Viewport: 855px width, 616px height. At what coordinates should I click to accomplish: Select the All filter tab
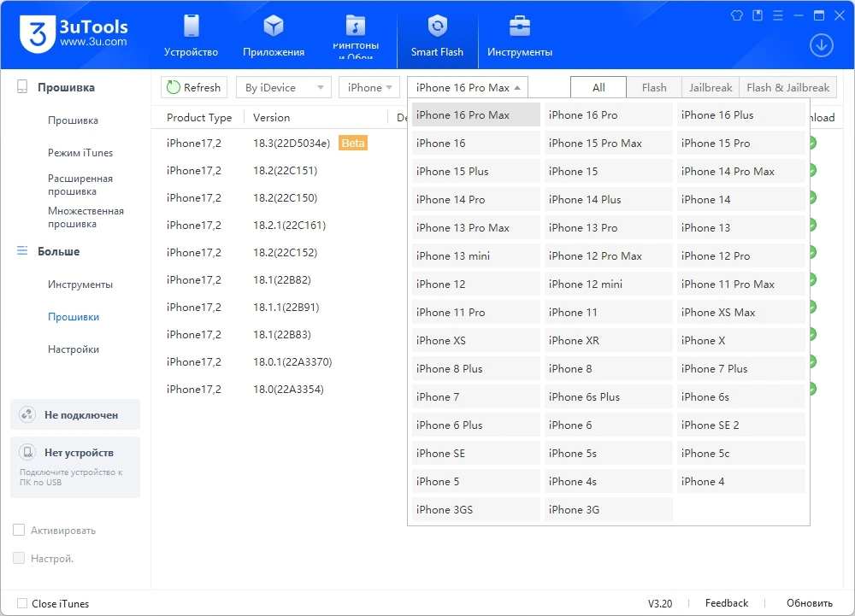pyautogui.click(x=598, y=87)
